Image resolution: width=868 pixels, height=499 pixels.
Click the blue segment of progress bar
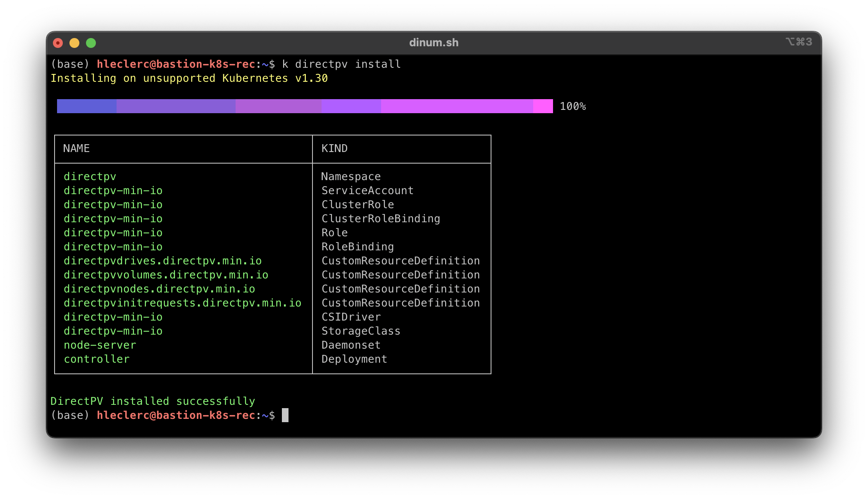click(86, 106)
